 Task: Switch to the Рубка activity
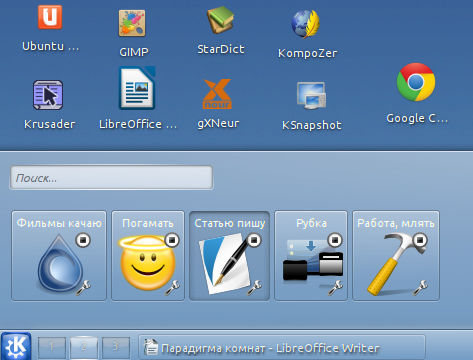pos(311,256)
